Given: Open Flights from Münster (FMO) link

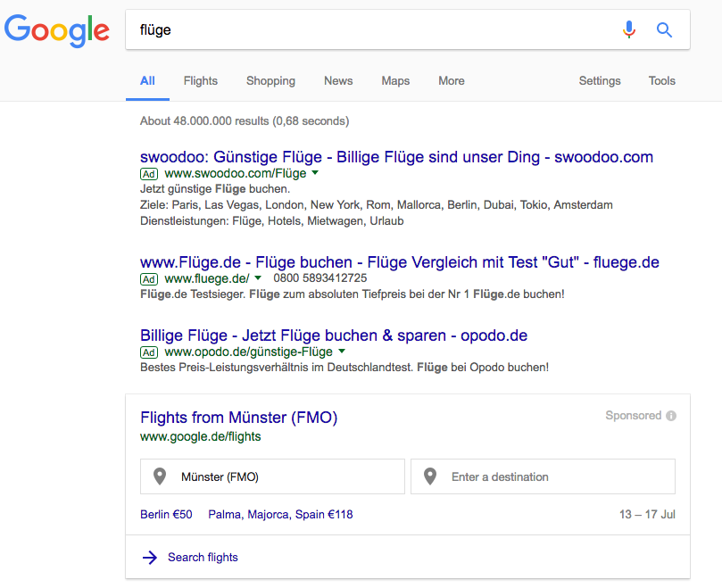Looking at the screenshot, I should click(239, 418).
